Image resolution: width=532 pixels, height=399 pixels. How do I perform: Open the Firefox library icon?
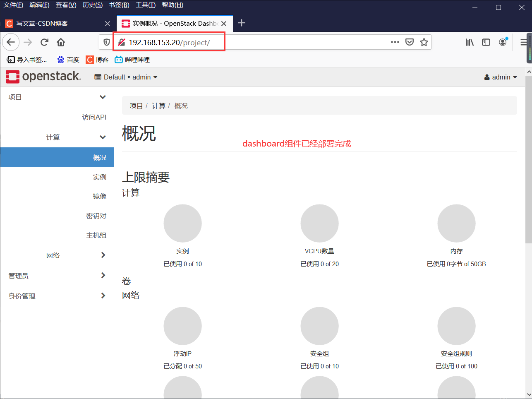[x=470, y=42]
